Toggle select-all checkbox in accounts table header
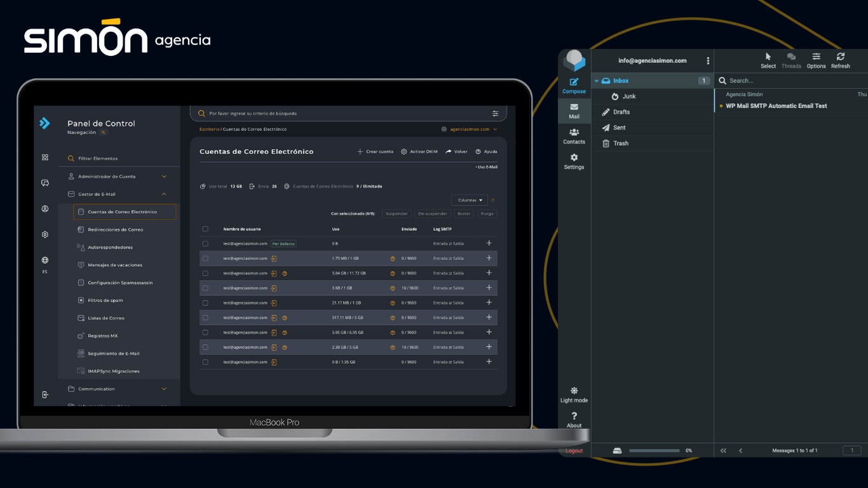 [205, 229]
